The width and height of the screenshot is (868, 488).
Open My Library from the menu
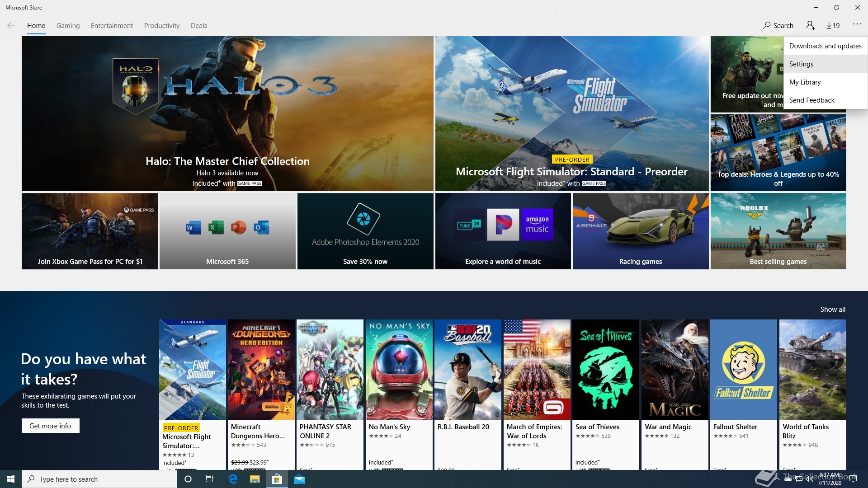click(x=805, y=82)
